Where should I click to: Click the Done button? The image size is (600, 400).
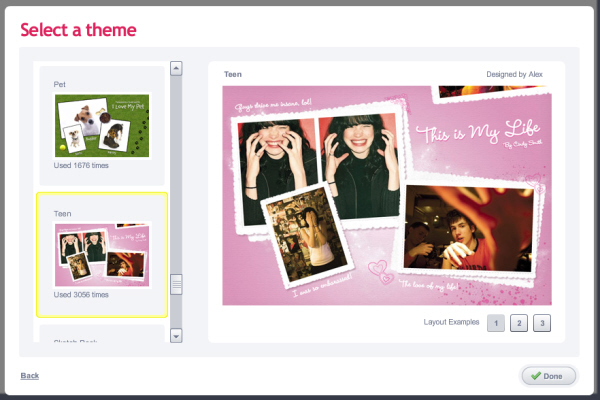(549, 376)
